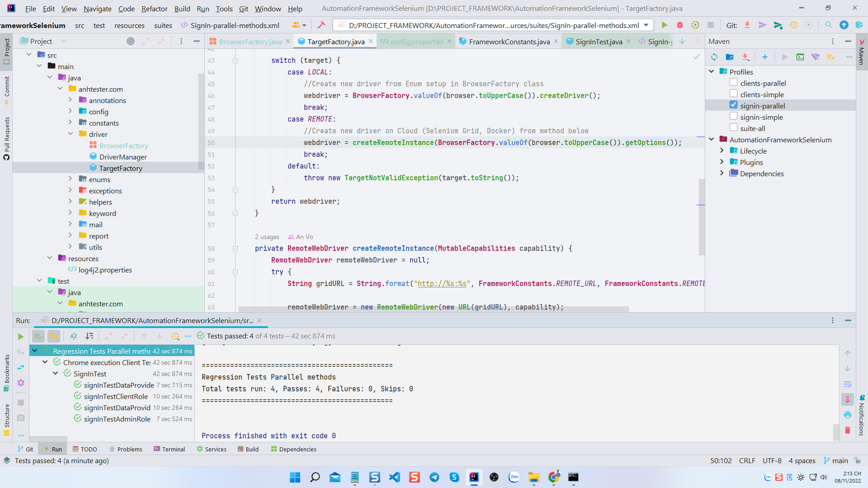The height and width of the screenshot is (488, 868).
Task: Enable suite-all Maven profile
Action: [733, 128]
